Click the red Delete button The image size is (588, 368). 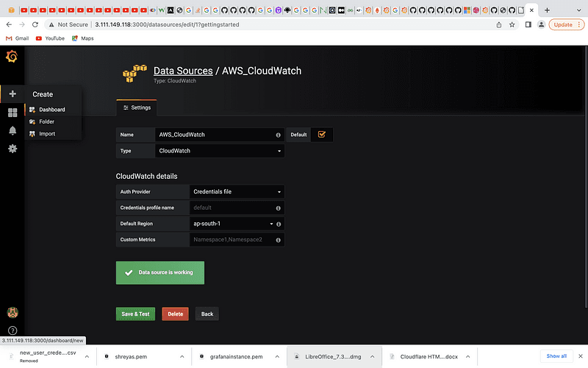[x=175, y=314]
